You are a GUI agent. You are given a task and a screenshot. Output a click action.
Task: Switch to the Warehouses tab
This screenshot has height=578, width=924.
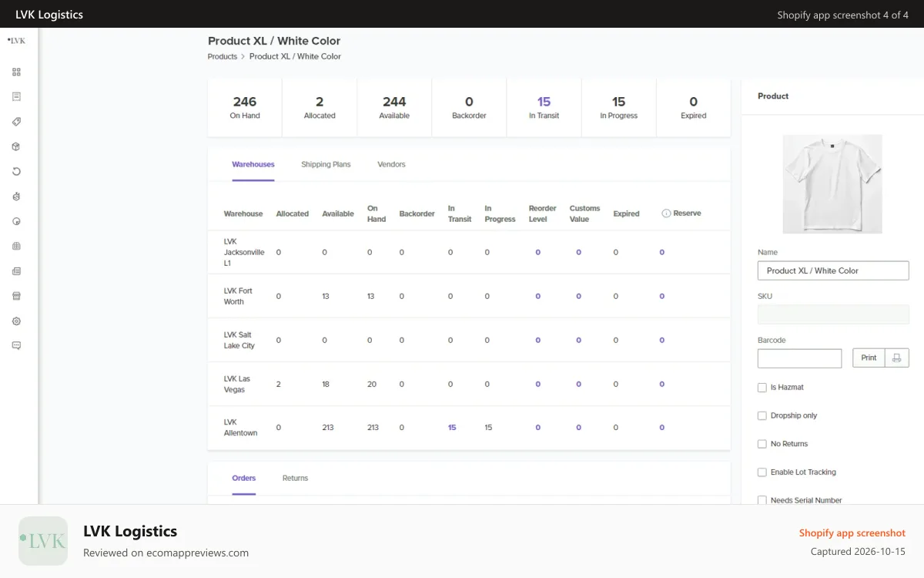(253, 164)
